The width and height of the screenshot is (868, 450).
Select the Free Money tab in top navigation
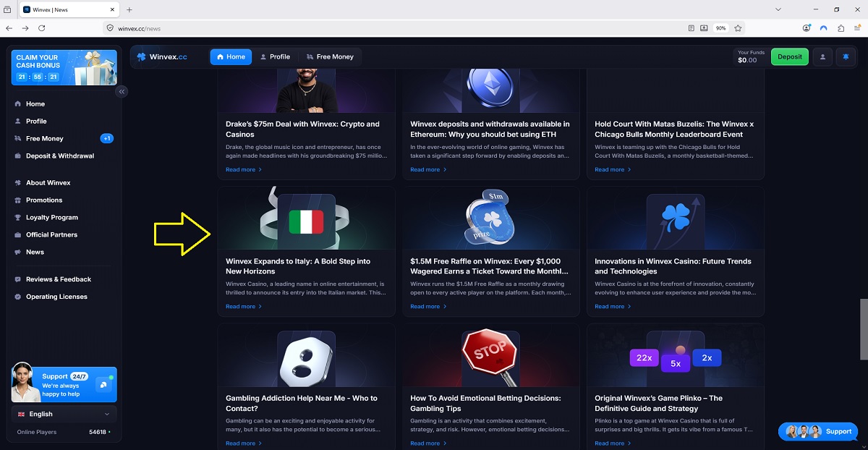pyautogui.click(x=330, y=56)
